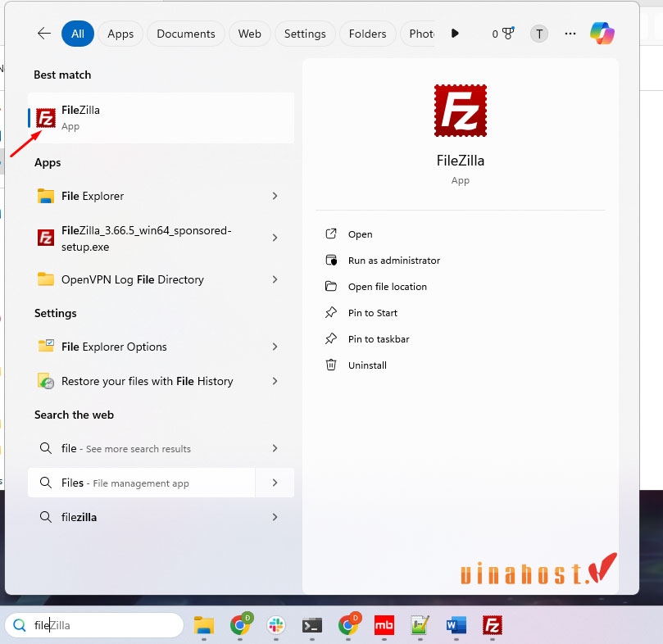Open the Microsoft Rewards counter

502,34
